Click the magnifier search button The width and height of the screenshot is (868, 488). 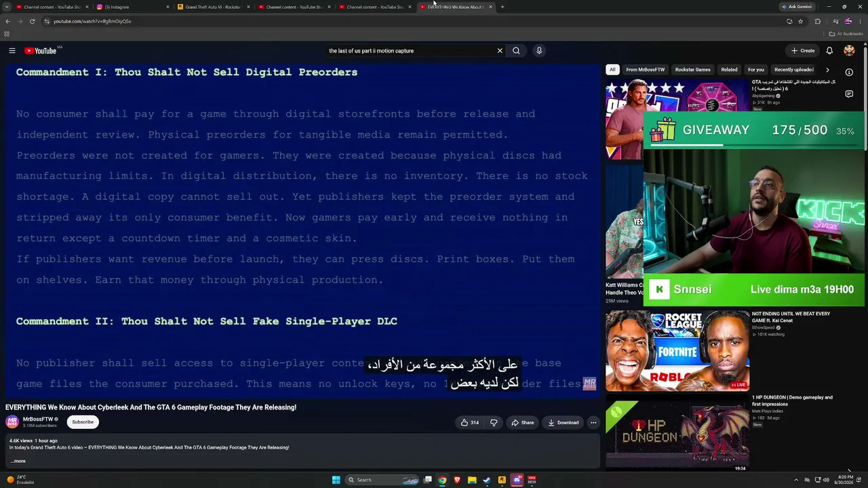tap(516, 51)
